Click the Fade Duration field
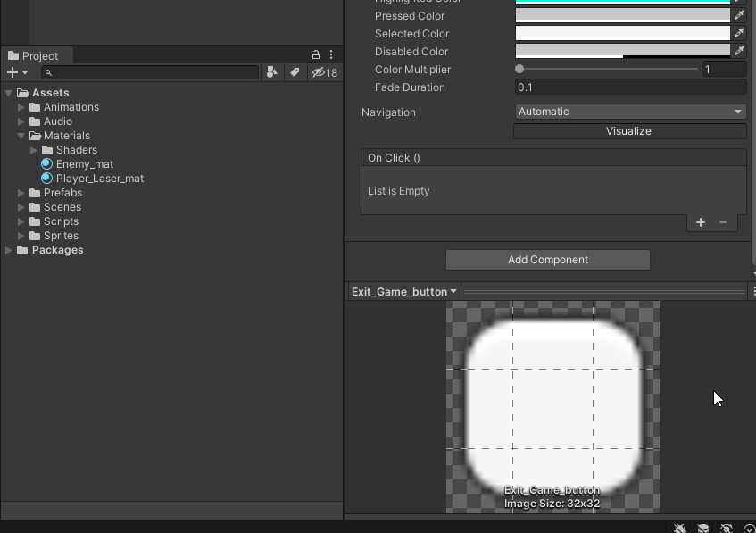 [630, 87]
